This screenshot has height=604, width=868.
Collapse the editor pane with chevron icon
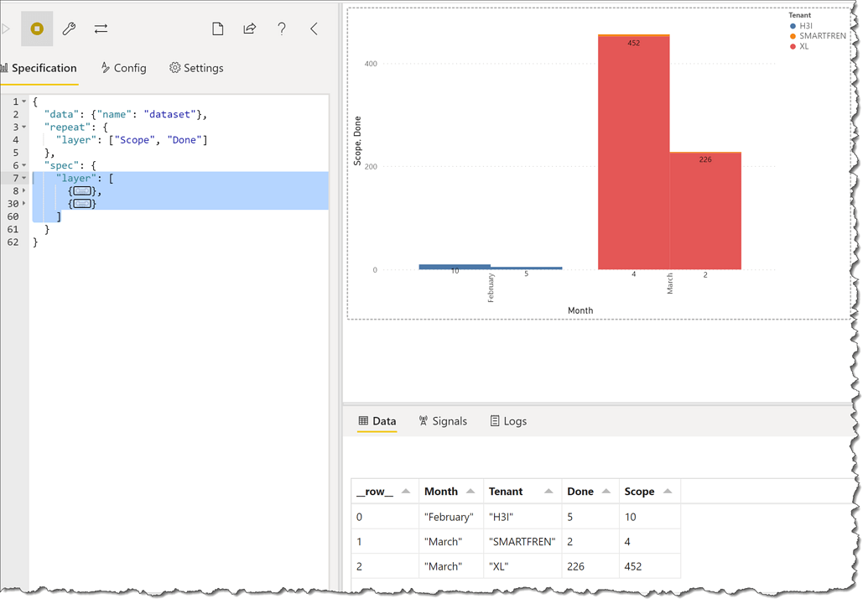click(x=314, y=29)
